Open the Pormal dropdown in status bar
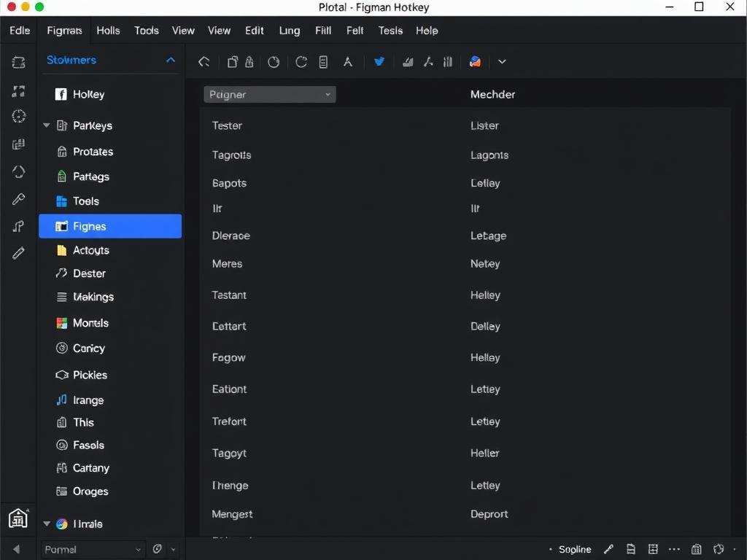 [x=93, y=550]
